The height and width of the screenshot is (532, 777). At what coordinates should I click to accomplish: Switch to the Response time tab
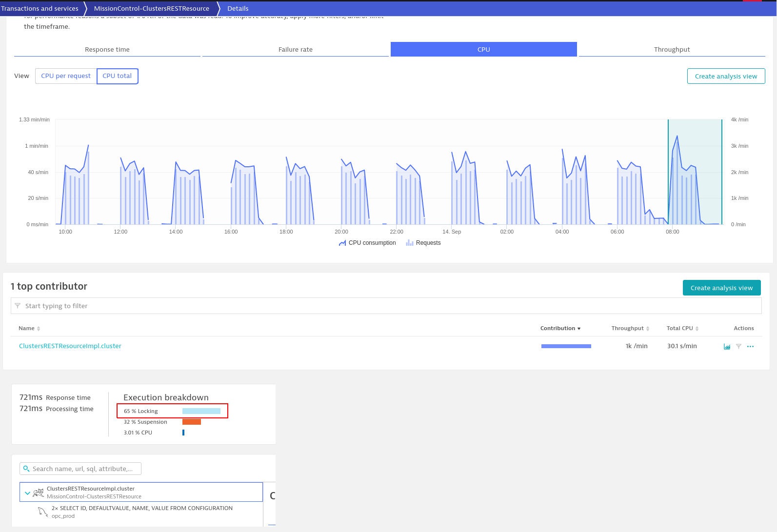click(107, 50)
